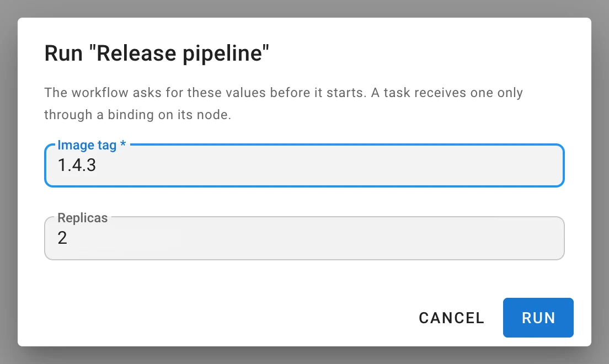Click the CANCEL button

point(451,317)
